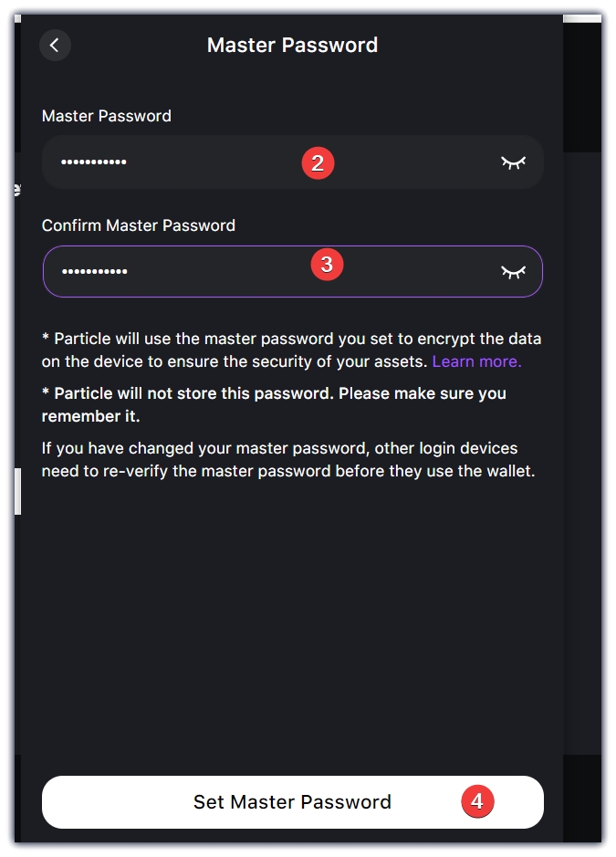The width and height of the screenshot is (616, 857).
Task: Show the Confirm Master Password entry
Action: [x=514, y=271]
